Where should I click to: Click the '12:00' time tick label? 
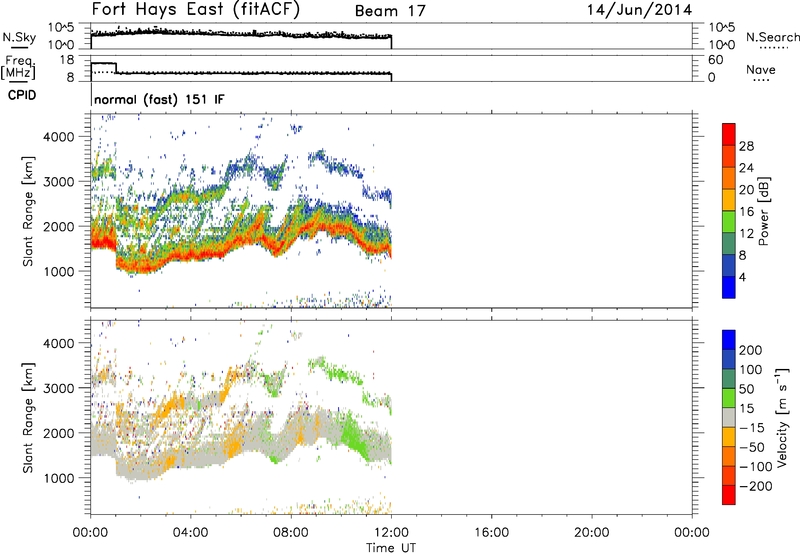click(x=391, y=533)
